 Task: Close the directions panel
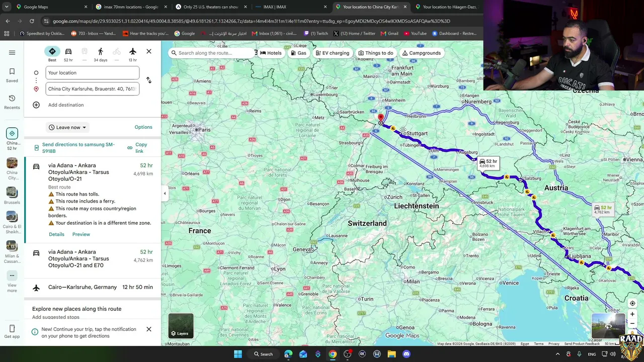pos(149,51)
